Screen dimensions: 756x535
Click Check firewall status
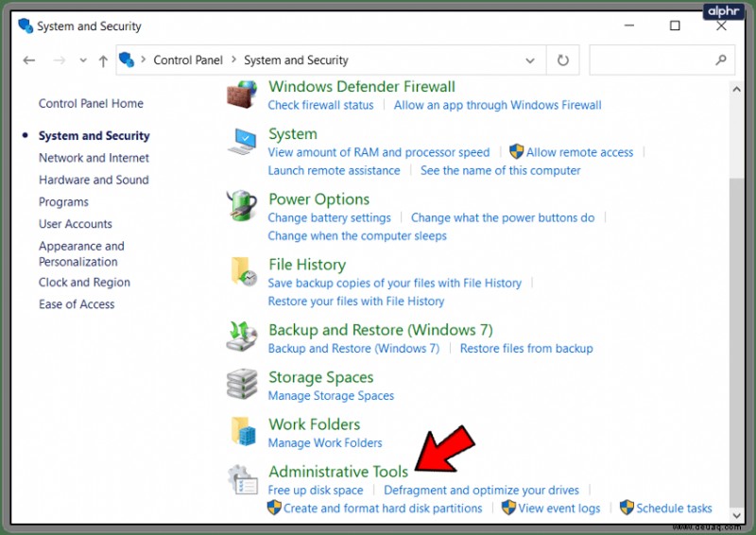tap(320, 105)
